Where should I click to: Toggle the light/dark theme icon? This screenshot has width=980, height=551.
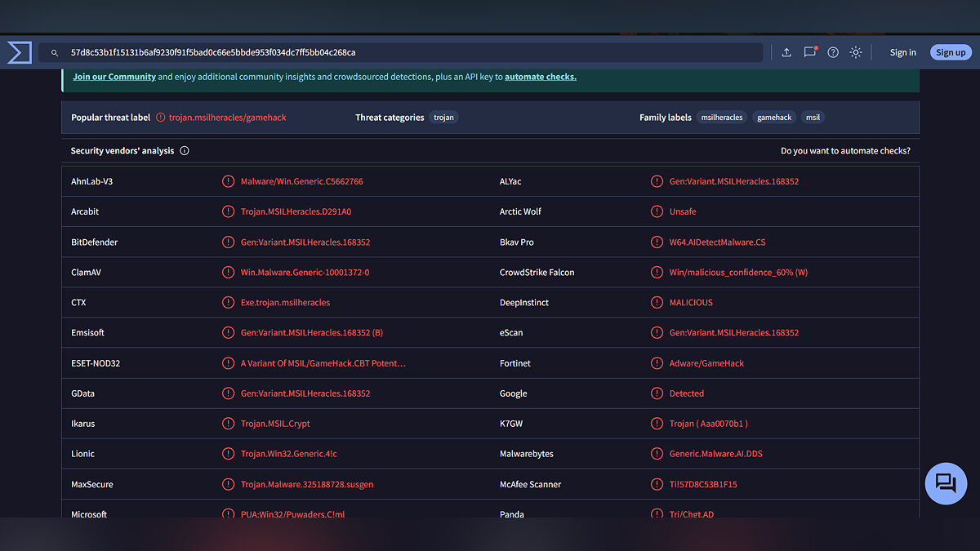pyautogui.click(x=856, y=52)
